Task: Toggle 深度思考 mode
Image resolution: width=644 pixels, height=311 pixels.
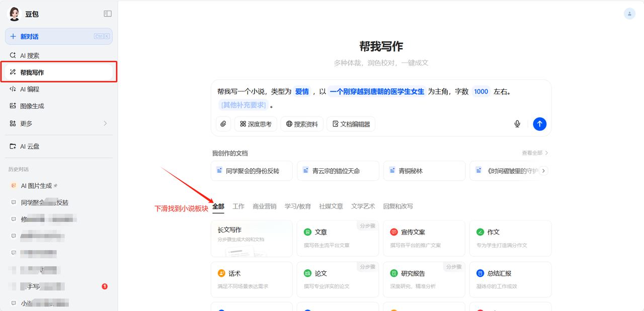Action: (256, 124)
